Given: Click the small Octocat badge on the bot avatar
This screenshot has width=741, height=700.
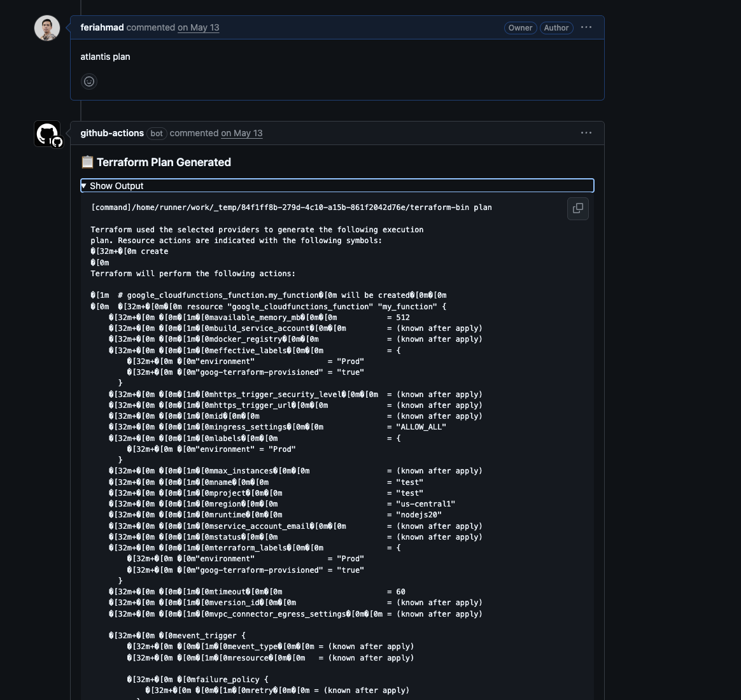Looking at the screenshot, I should coord(57,143).
